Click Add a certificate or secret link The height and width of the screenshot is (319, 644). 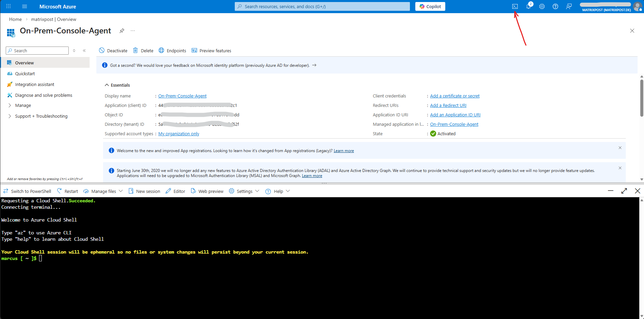[455, 96]
